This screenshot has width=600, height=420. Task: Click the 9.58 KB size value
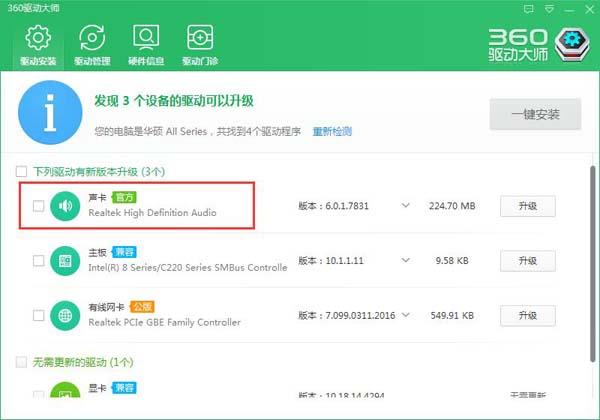click(452, 260)
